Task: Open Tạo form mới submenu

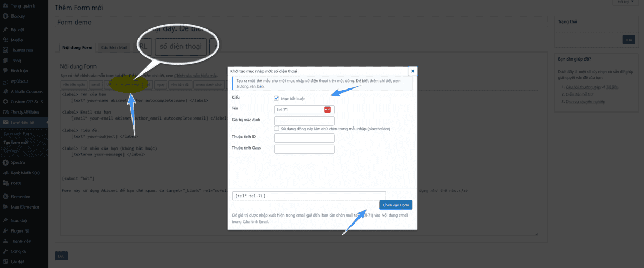Action: click(x=16, y=142)
